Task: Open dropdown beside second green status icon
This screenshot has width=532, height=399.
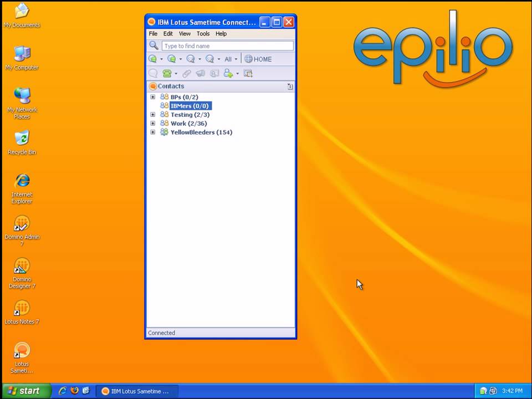Action: [181, 59]
